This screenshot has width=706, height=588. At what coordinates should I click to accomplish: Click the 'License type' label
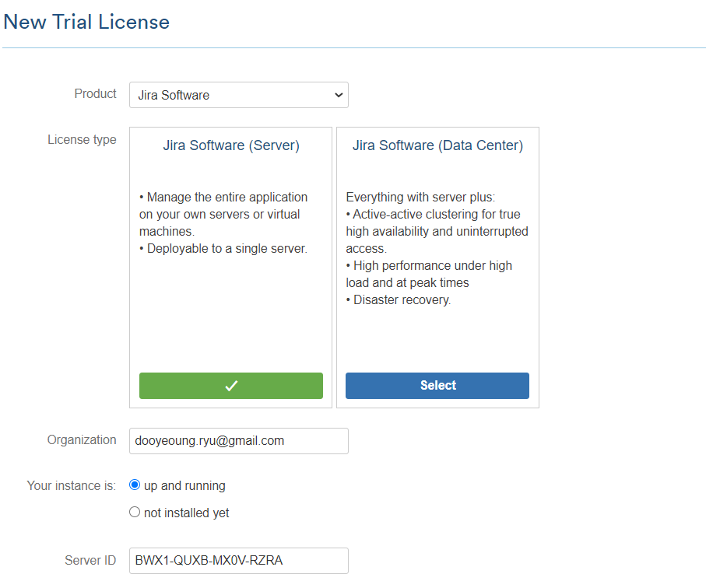pyautogui.click(x=82, y=140)
